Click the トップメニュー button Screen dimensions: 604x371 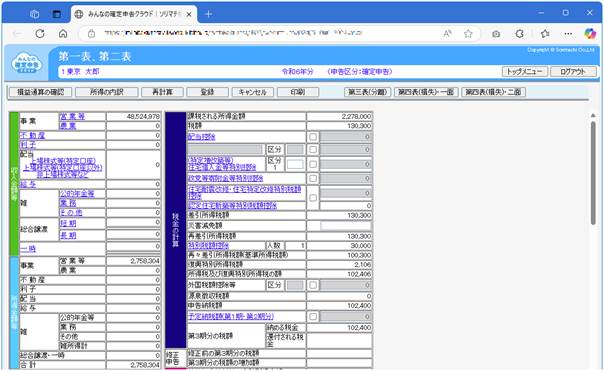pos(524,72)
